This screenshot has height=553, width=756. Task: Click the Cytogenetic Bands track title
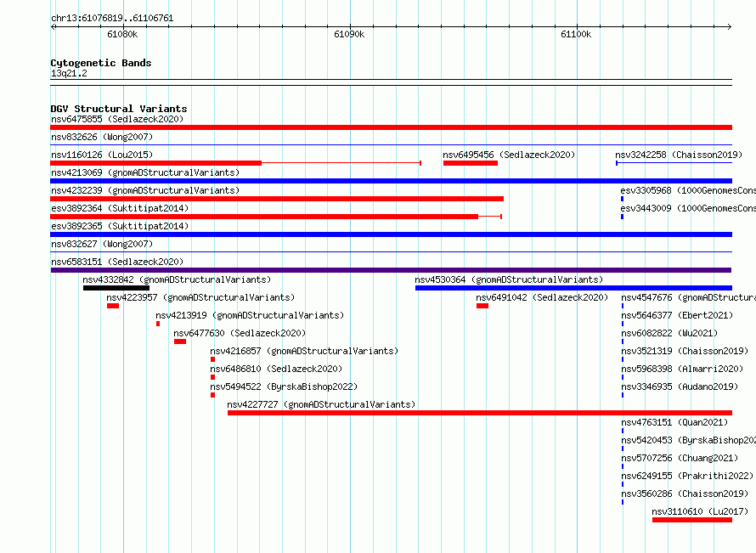101,63
